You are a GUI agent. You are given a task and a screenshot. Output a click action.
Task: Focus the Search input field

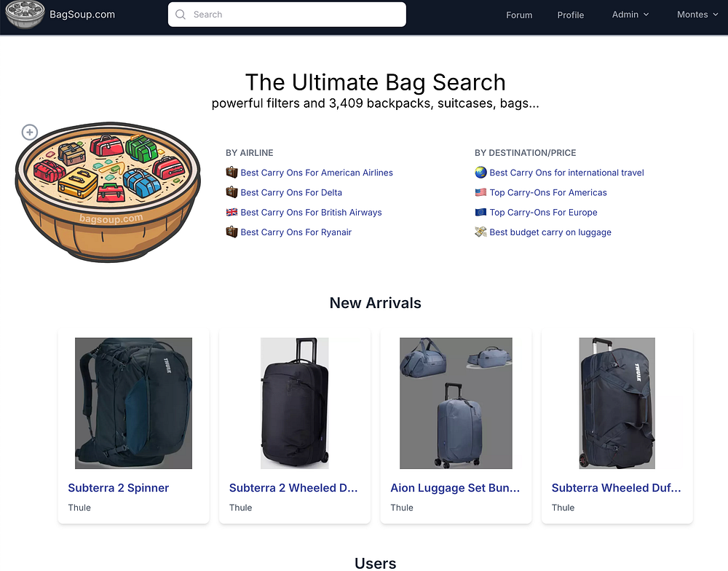(287, 15)
